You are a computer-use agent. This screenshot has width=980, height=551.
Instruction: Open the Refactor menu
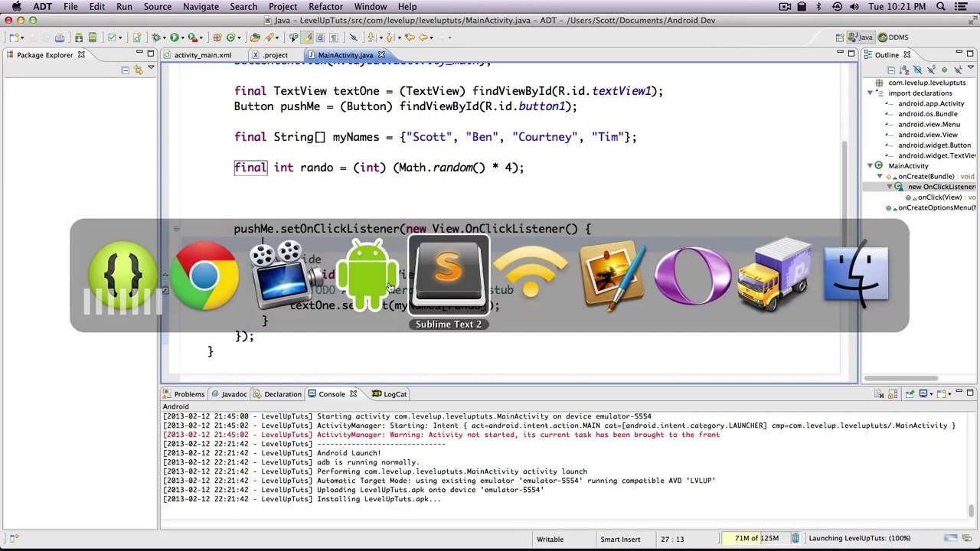326,7
